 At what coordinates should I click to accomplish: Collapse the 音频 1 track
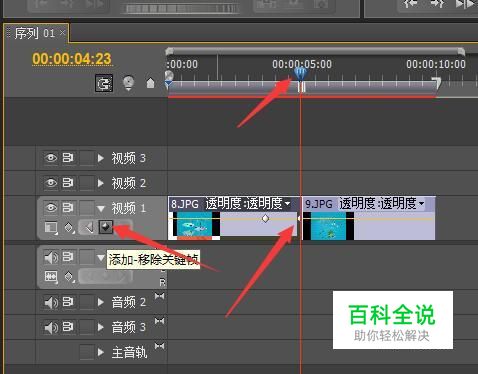tap(101, 258)
